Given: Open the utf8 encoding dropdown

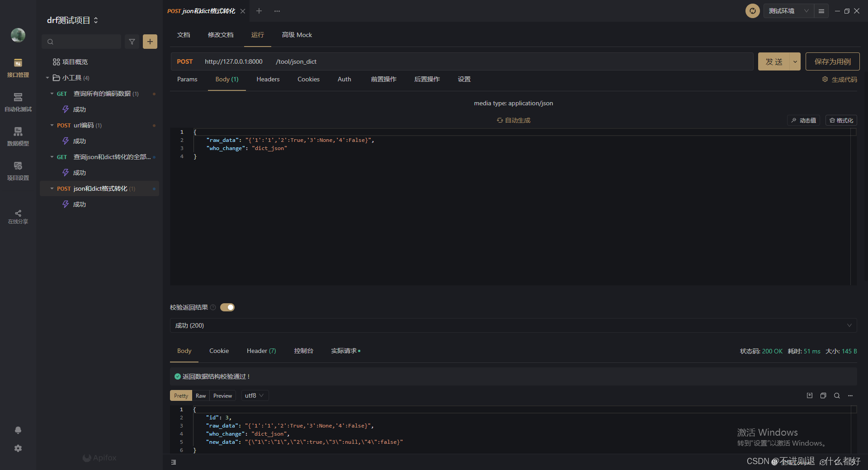Looking at the screenshot, I should [255, 395].
